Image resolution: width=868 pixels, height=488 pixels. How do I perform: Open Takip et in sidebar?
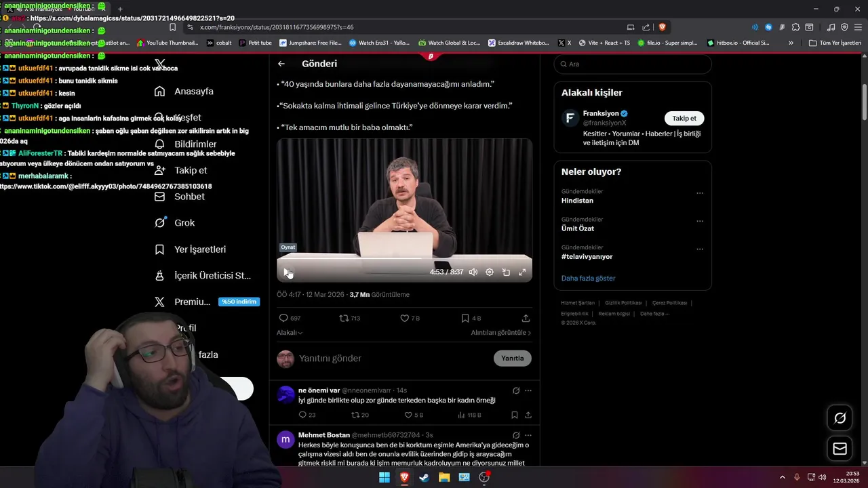181,170
